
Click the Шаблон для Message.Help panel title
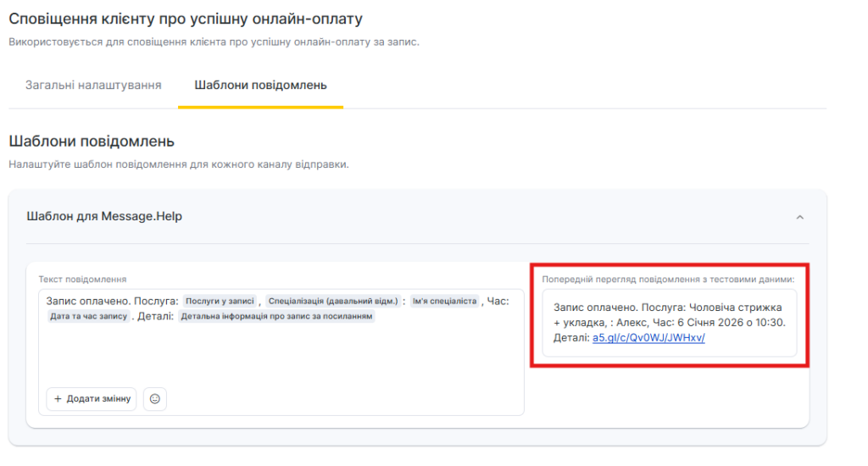(105, 216)
